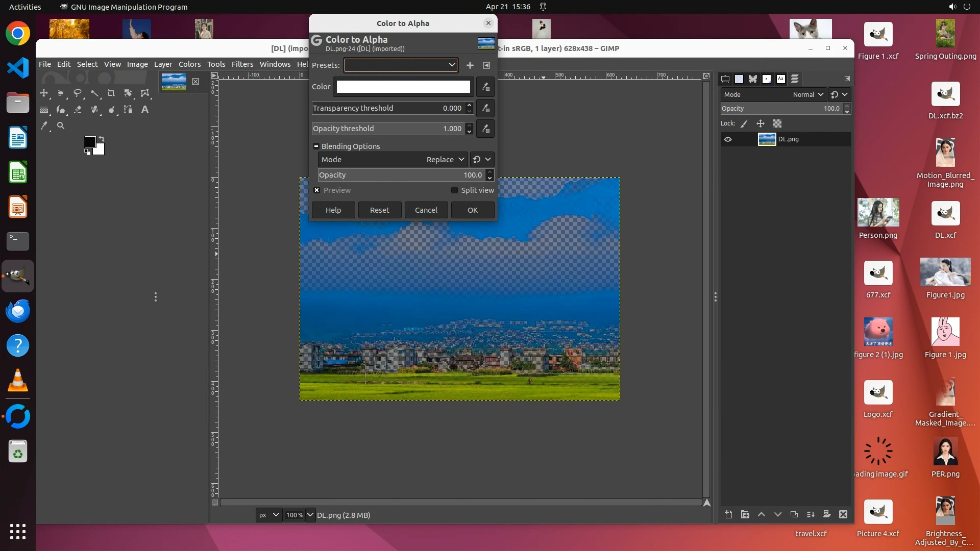Click the Reset button in the dialog
This screenshot has height=551, width=980.
[x=379, y=210]
